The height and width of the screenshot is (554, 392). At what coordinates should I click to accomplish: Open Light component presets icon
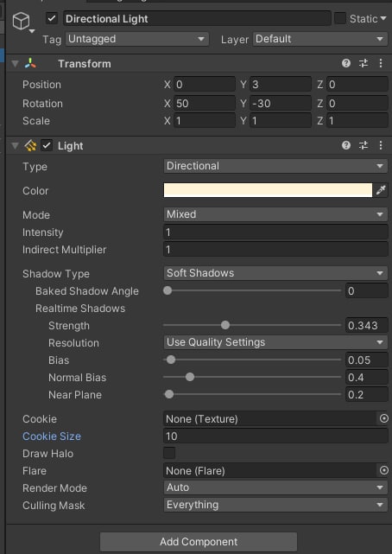(x=363, y=145)
